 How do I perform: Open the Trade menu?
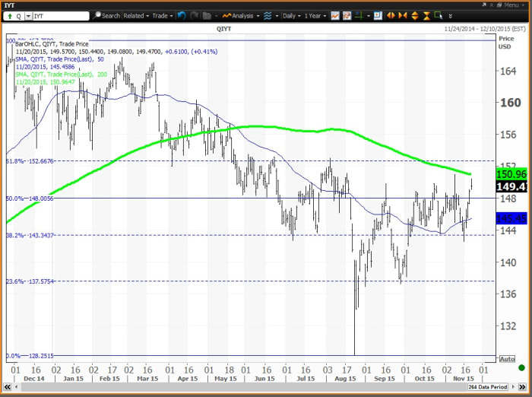point(162,15)
